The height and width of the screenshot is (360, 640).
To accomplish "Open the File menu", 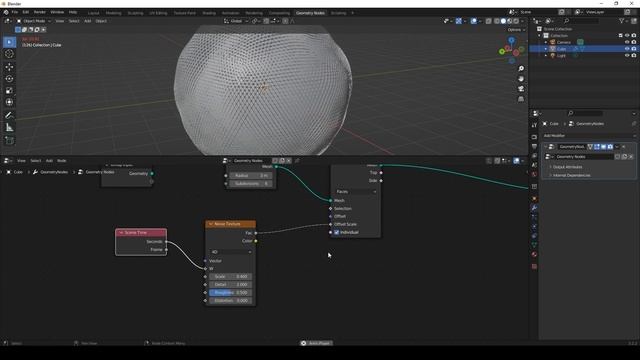I will click(15, 12).
